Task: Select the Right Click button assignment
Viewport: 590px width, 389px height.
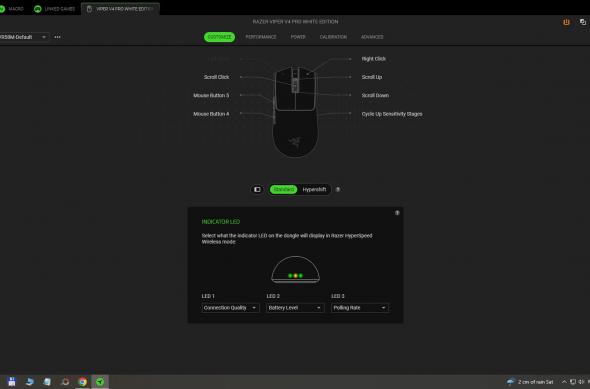Action: click(373, 59)
